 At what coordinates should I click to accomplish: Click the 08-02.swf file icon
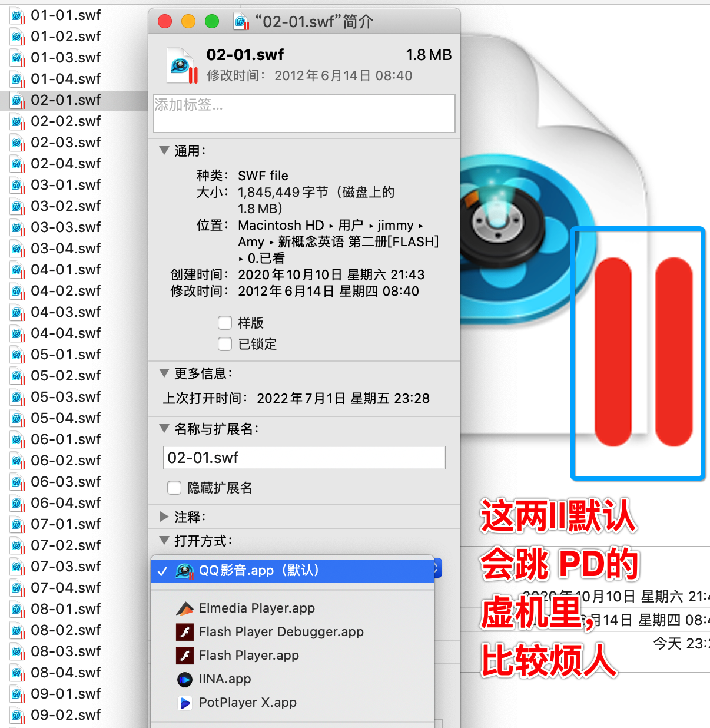(x=18, y=631)
